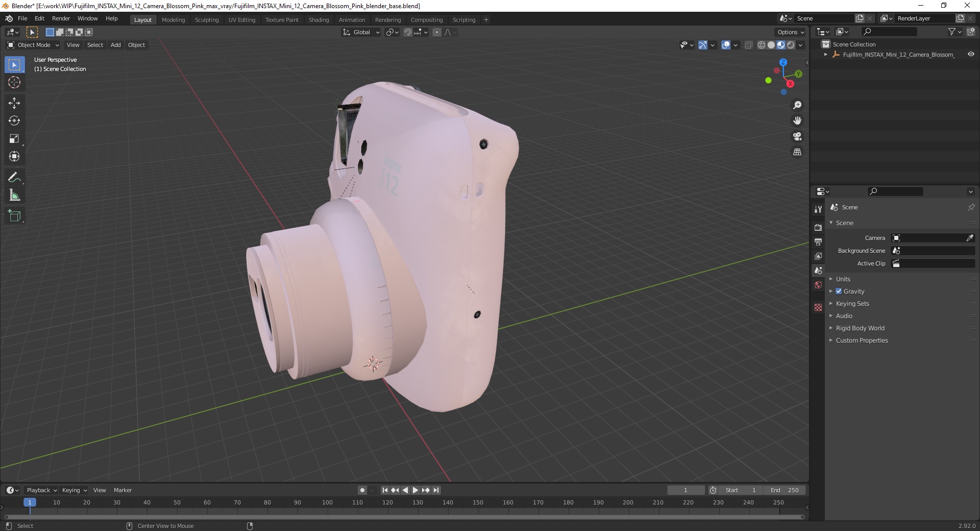Select the Move tool in toolbar
This screenshot has width=980, height=531.
(14, 103)
